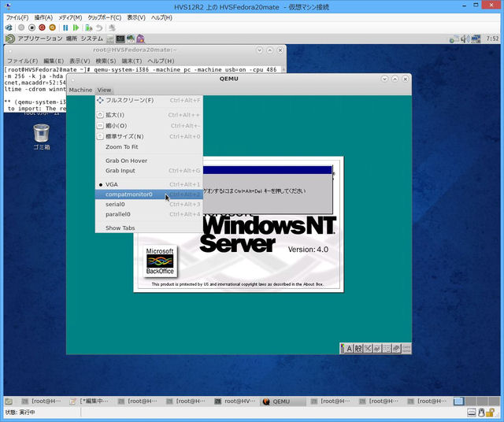
Task: Open Hyper-V ファイル(F) menu
Action: point(17,17)
